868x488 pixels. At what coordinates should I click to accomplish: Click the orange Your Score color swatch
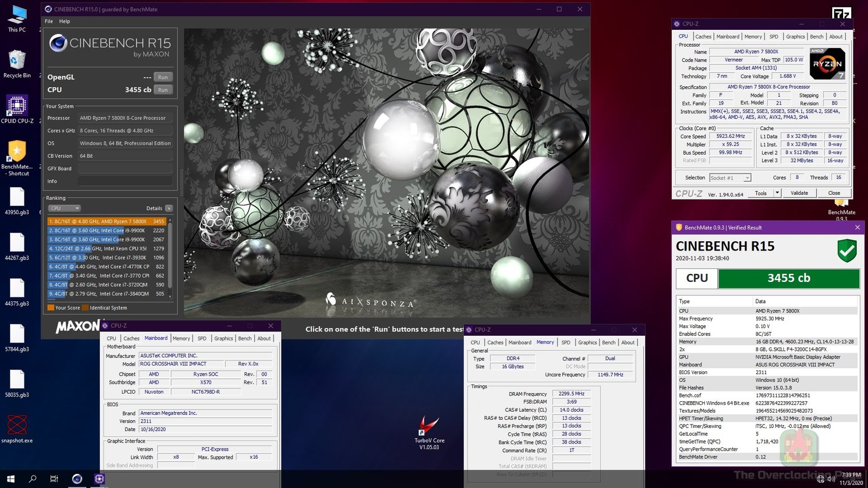click(x=50, y=307)
